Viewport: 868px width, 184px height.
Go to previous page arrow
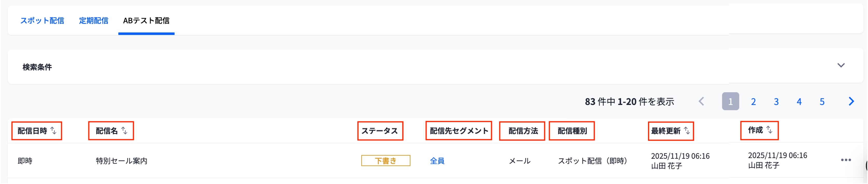pyautogui.click(x=702, y=101)
